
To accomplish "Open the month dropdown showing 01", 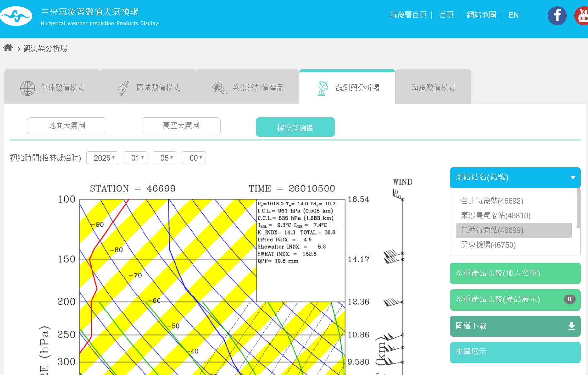I will (136, 158).
